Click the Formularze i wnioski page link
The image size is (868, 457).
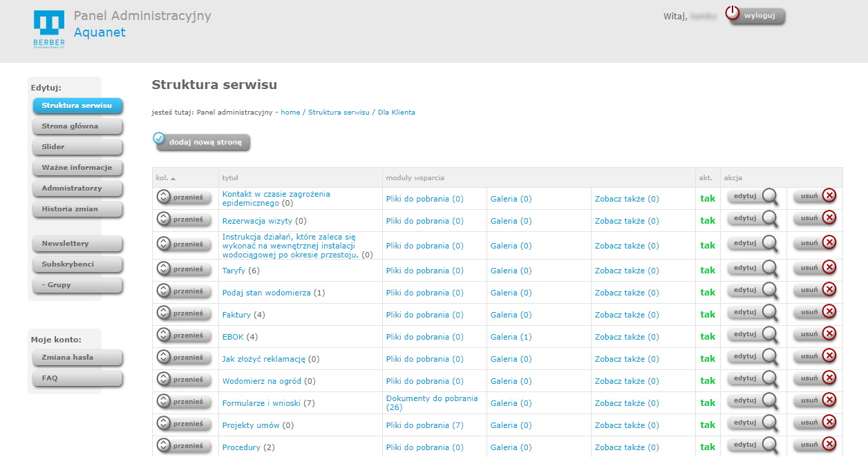[x=261, y=403]
